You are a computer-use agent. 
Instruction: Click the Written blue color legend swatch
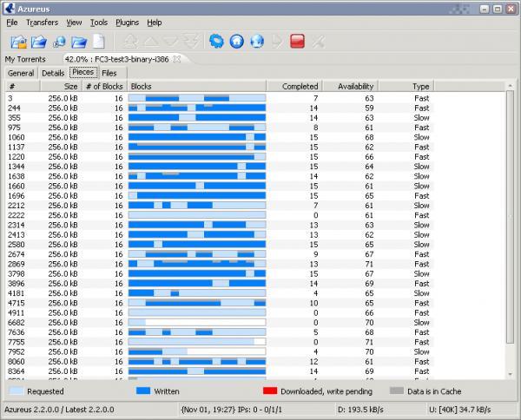click(x=143, y=390)
